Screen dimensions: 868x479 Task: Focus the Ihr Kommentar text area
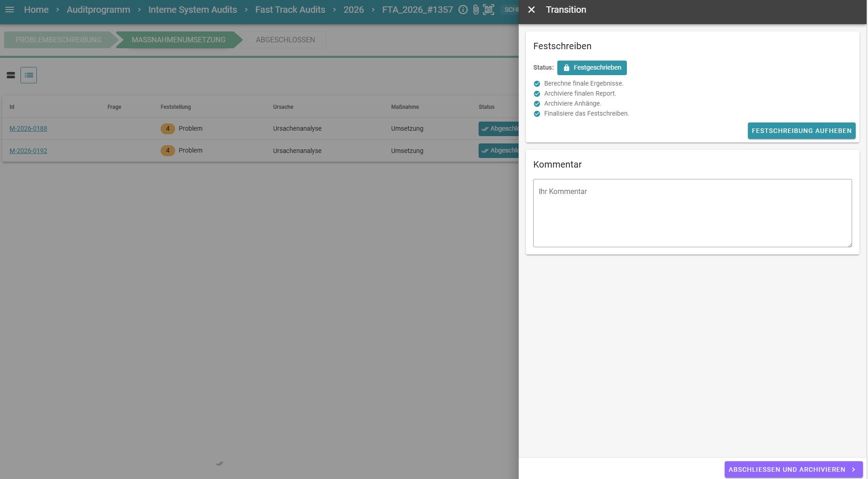coord(692,213)
